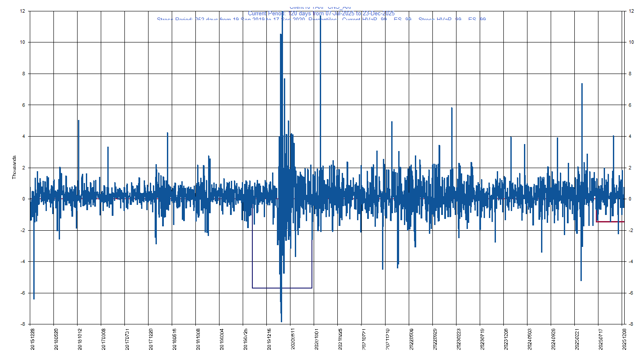
Task: Select the 'Thousands' vertical axis title
Action: pyautogui.click(x=14, y=167)
